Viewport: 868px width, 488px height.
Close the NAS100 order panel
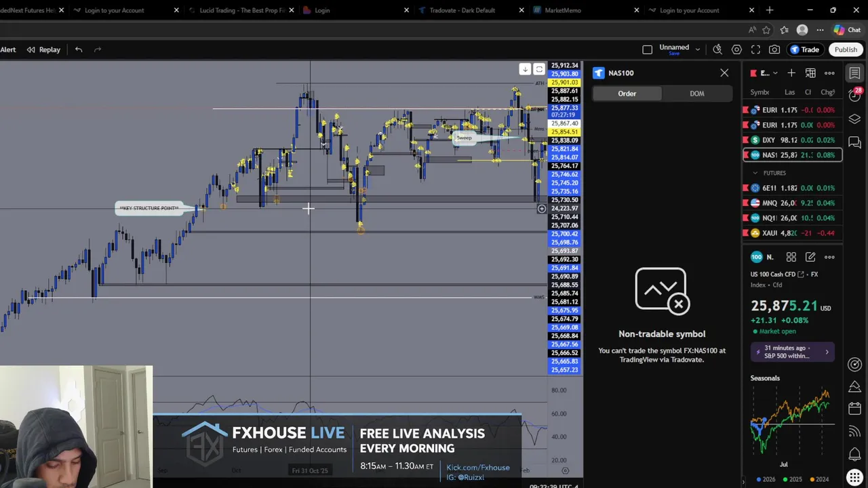(724, 73)
